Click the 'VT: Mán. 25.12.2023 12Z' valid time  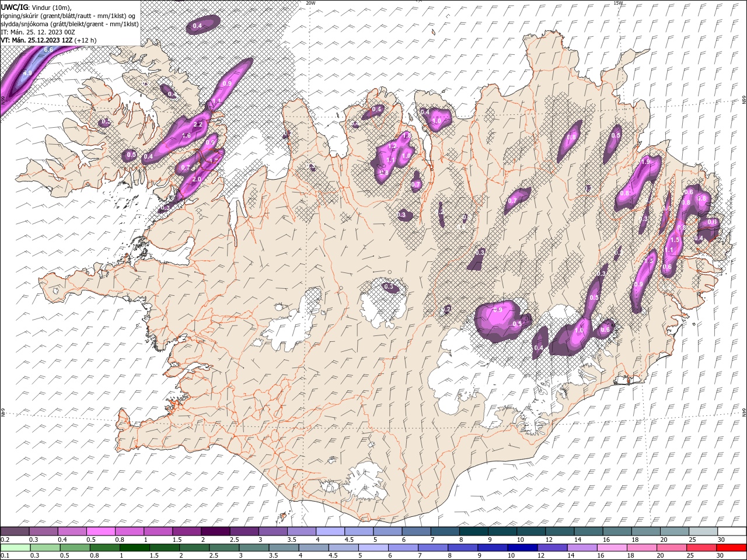[x=37, y=40]
